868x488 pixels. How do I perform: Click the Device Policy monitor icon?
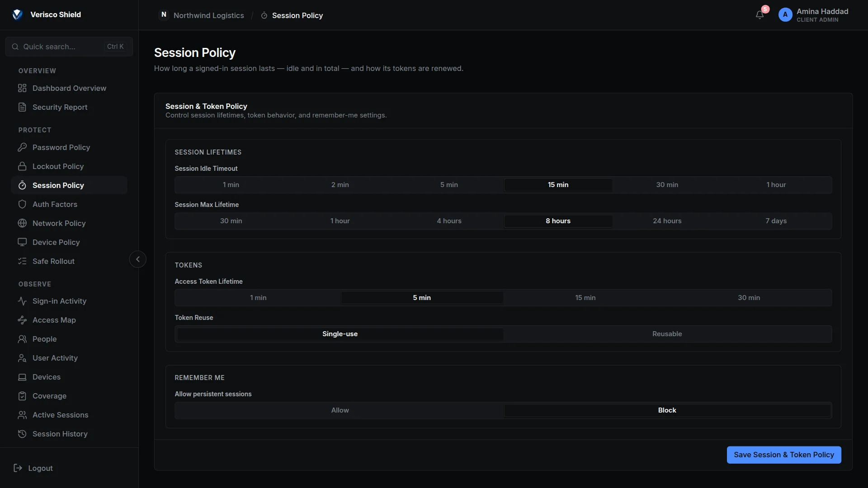(22, 242)
